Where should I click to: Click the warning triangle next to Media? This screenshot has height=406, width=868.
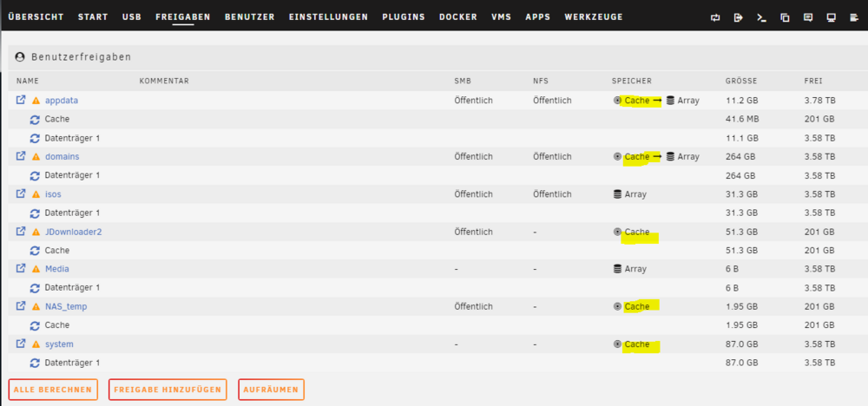point(36,270)
